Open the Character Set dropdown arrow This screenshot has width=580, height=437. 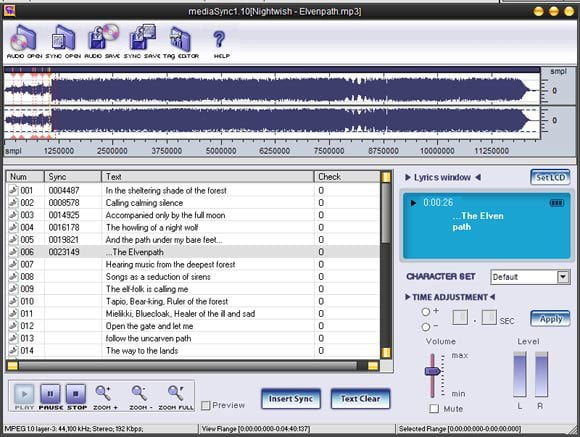tap(563, 277)
